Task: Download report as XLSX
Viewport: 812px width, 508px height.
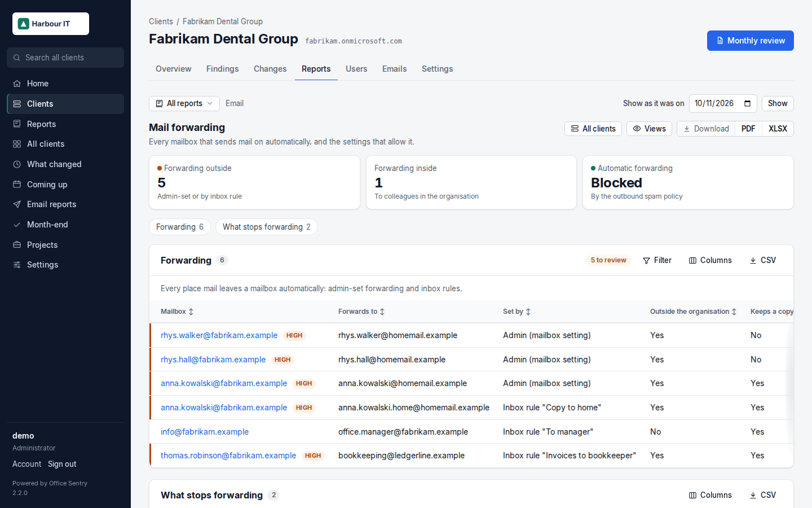Action: [x=778, y=129]
